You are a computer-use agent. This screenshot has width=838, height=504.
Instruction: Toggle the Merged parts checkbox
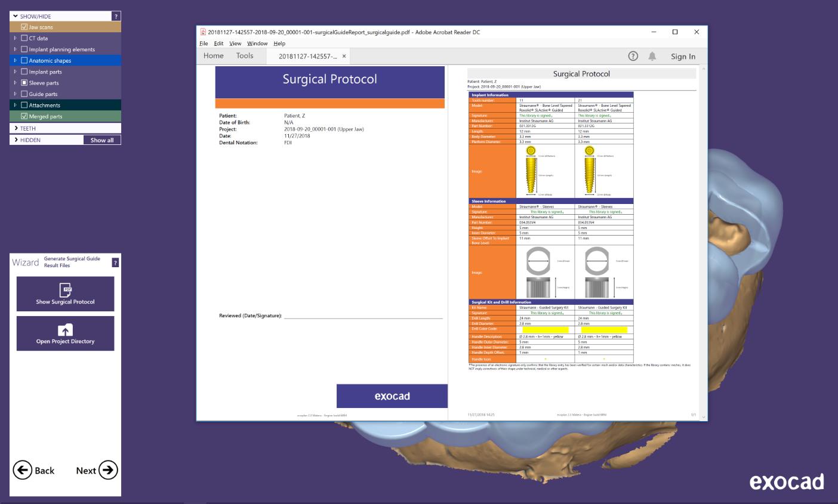(x=24, y=116)
